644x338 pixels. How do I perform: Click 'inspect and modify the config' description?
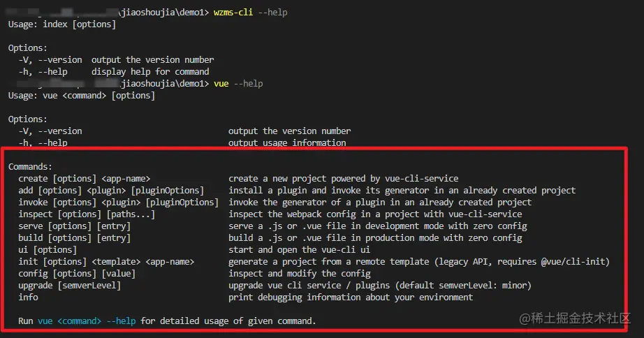[300, 274]
